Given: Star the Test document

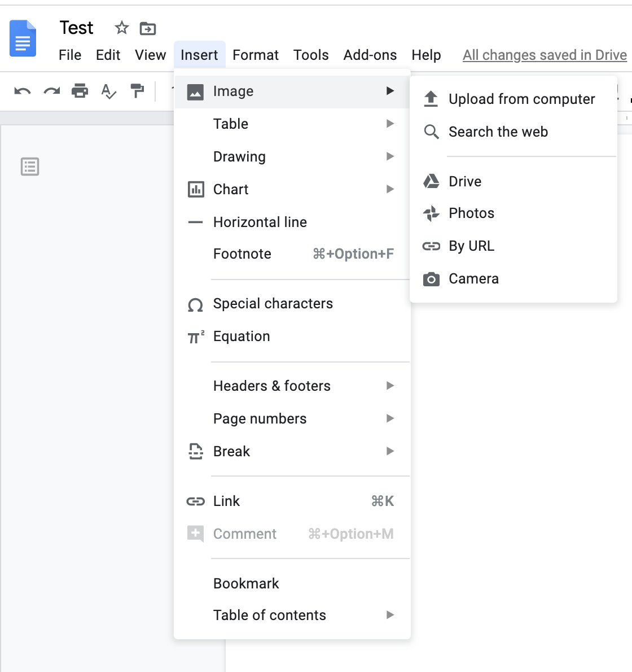Looking at the screenshot, I should click(x=121, y=28).
